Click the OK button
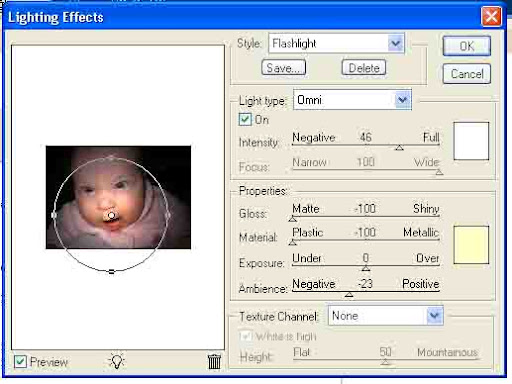The image size is (512, 384). pyautogui.click(x=467, y=46)
